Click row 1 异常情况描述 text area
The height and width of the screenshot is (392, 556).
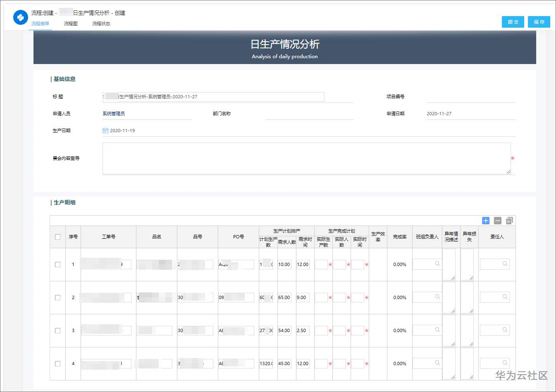[x=449, y=264]
